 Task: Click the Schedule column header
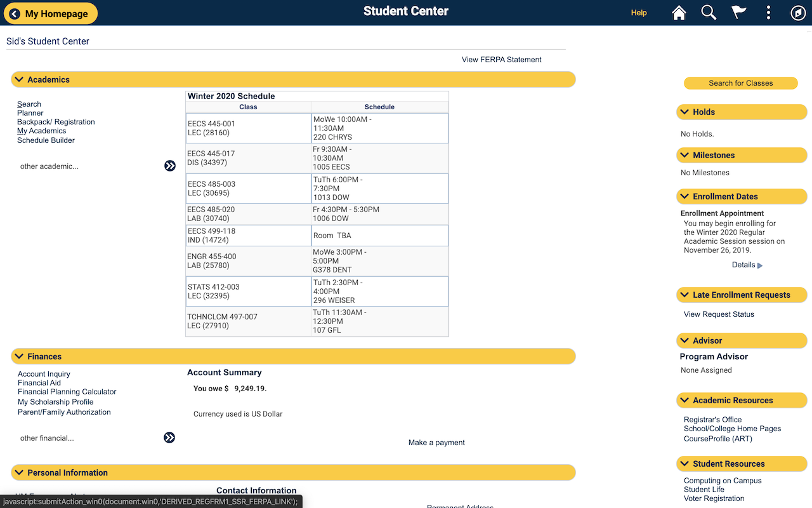pos(379,107)
